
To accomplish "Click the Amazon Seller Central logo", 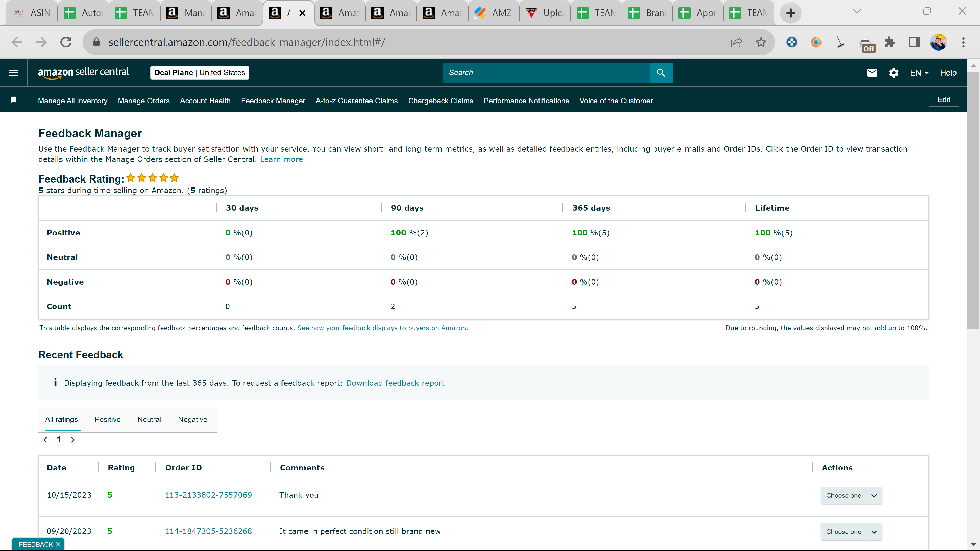I will [83, 73].
